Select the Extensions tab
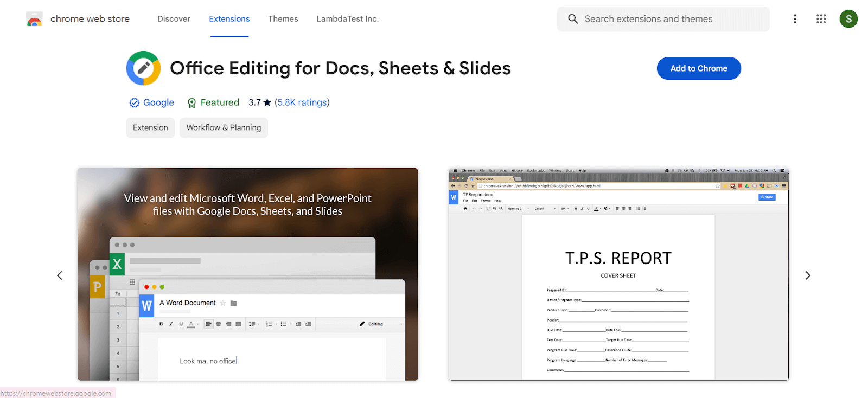 (229, 19)
